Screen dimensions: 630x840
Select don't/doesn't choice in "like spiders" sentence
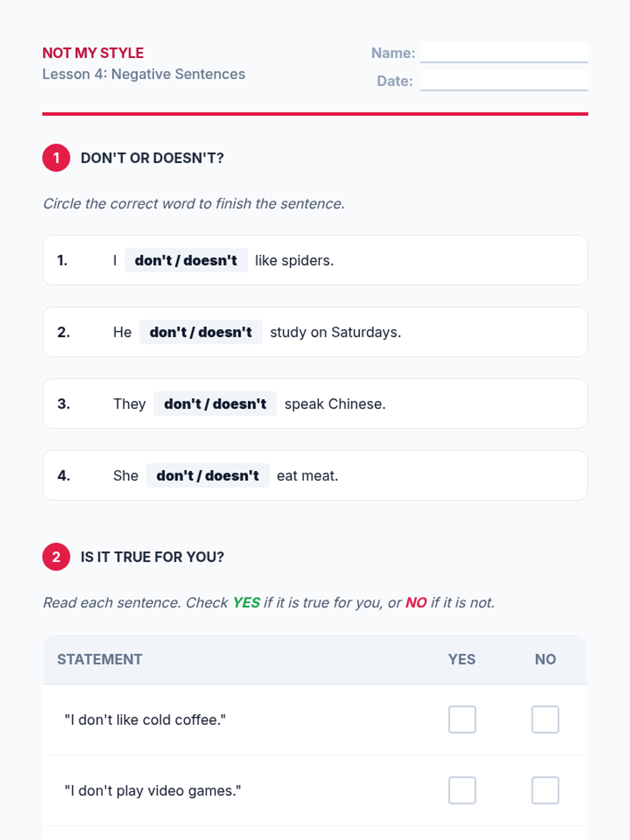186,260
